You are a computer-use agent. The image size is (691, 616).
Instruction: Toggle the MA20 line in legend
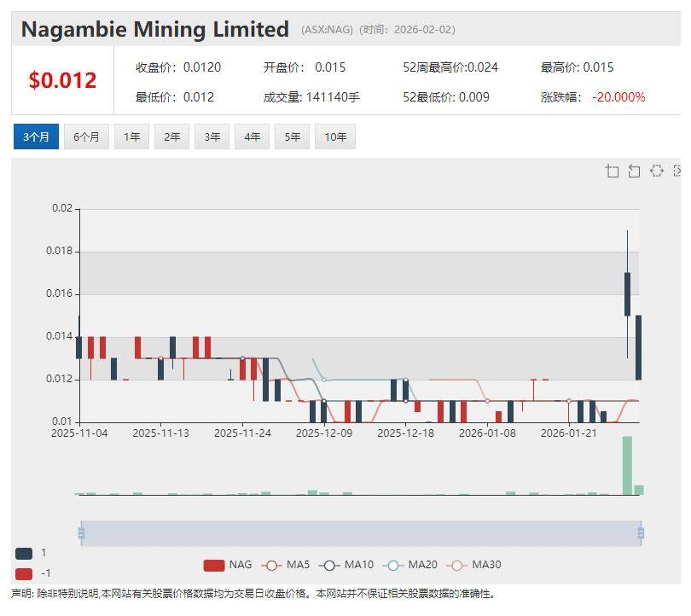409,565
